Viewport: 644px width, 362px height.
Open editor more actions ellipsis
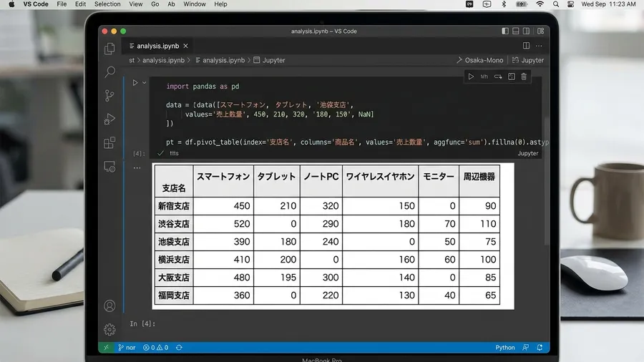pos(539,46)
